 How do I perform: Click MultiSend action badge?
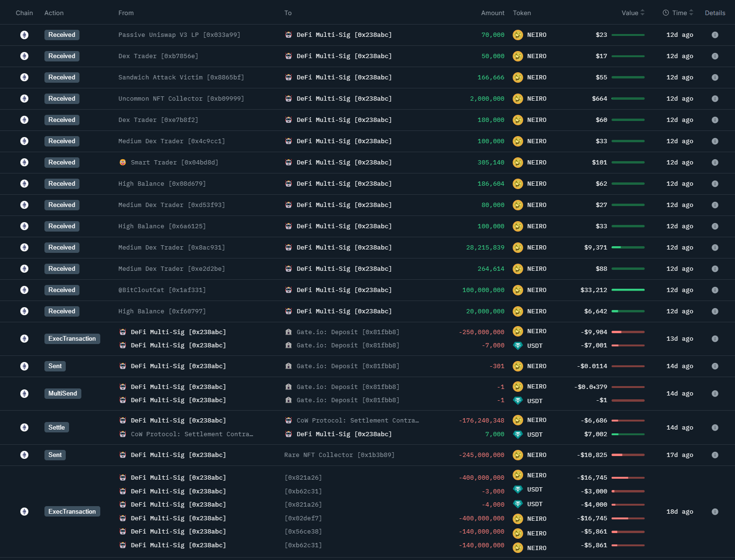click(x=62, y=394)
